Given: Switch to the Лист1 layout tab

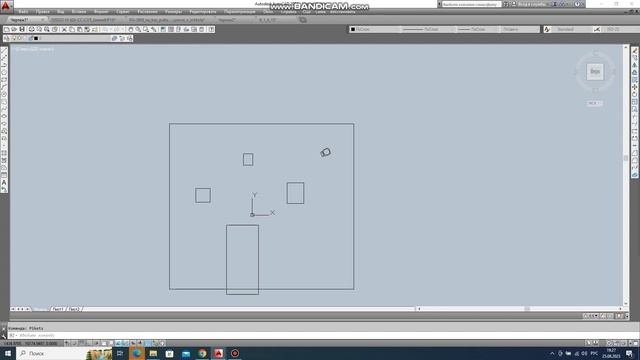Looking at the screenshot, I should tap(58, 309).
